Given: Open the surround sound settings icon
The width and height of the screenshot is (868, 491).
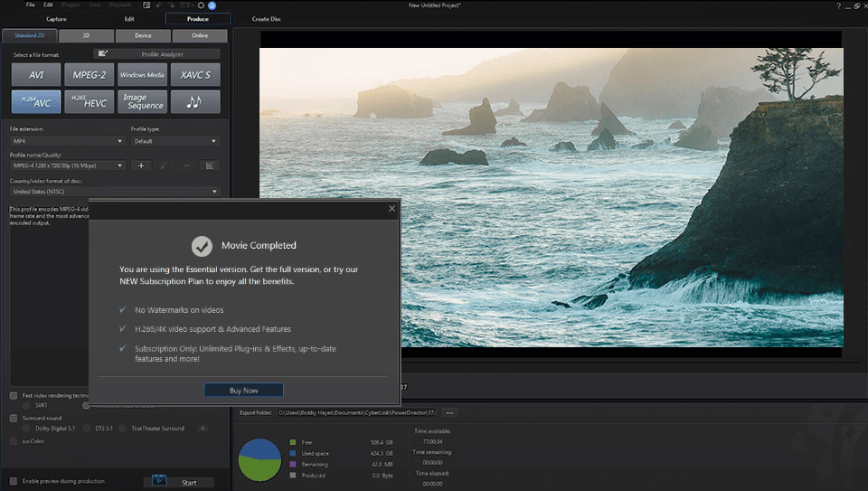Looking at the screenshot, I should click(x=203, y=428).
